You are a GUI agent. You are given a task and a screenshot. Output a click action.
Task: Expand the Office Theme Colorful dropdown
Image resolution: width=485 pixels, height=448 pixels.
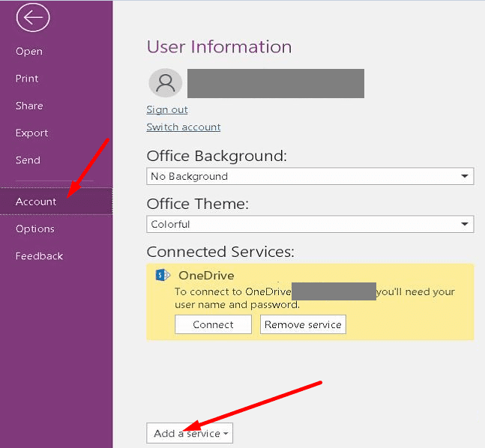[310, 224]
